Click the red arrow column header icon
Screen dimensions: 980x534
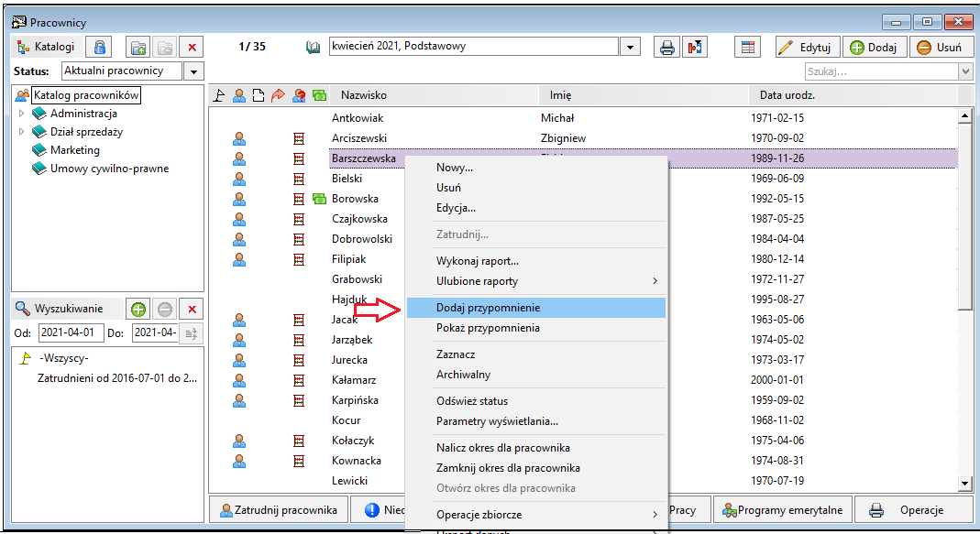click(278, 95)
